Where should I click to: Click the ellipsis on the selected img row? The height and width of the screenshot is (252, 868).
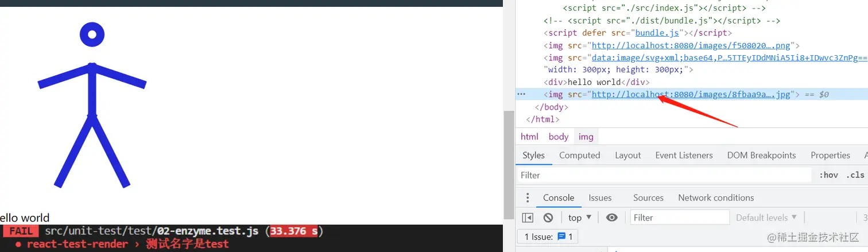[521, 94]
